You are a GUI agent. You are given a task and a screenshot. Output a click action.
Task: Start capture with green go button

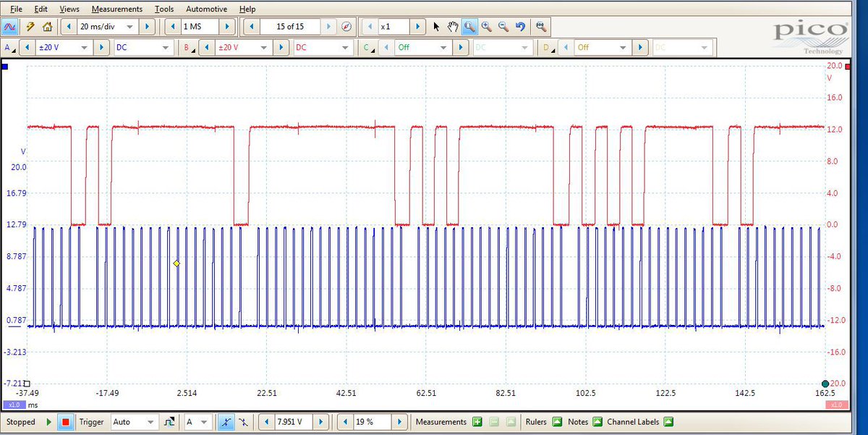(49, 422)
